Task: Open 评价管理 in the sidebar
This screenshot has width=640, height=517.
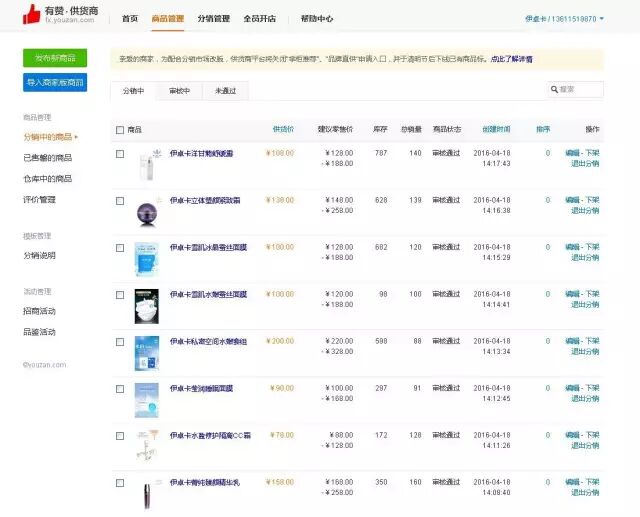Action: pyautogui.click(x=39, y=200)
